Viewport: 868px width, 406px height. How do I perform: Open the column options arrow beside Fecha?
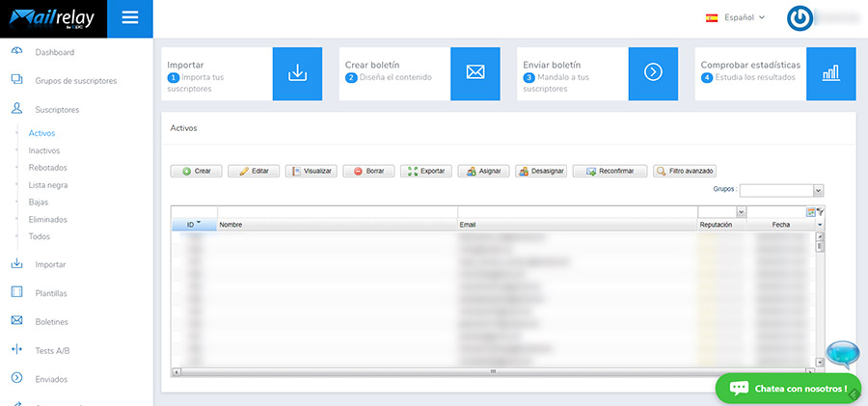pos(820,225)
